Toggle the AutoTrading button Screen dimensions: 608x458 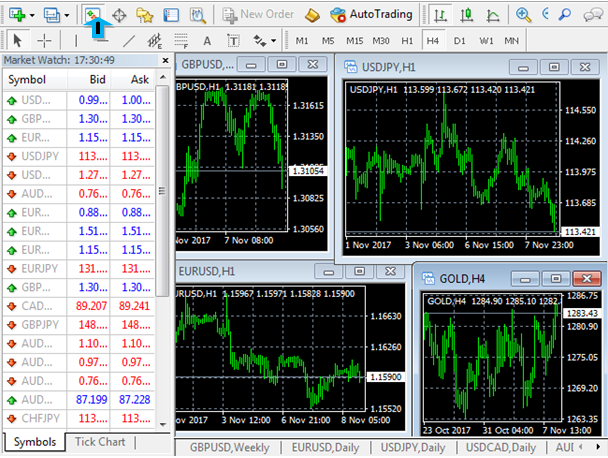point(373,15)
